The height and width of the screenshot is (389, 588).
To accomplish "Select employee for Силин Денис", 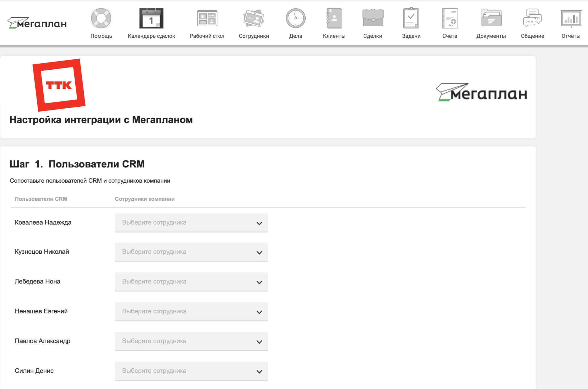I will (191, 371).
